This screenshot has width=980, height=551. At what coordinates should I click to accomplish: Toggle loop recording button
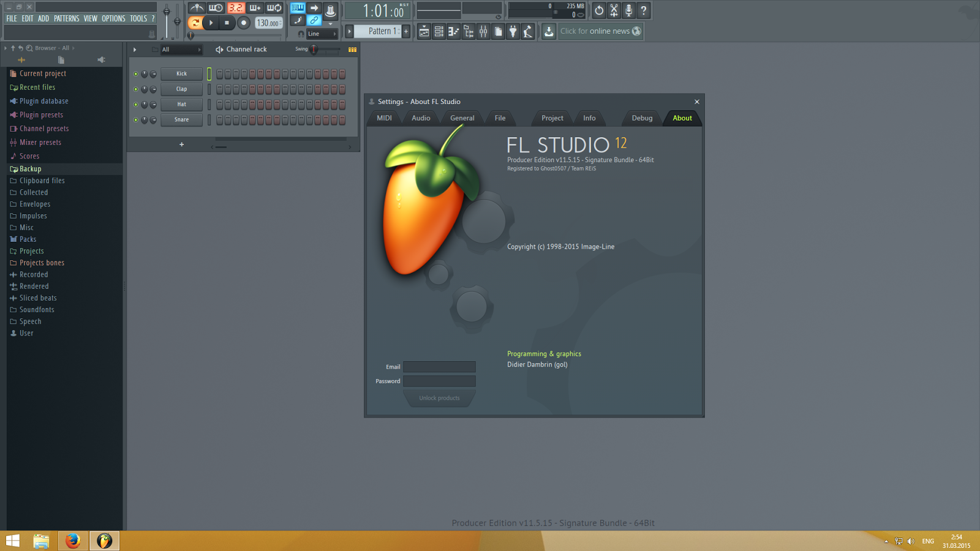pos(274,8)
